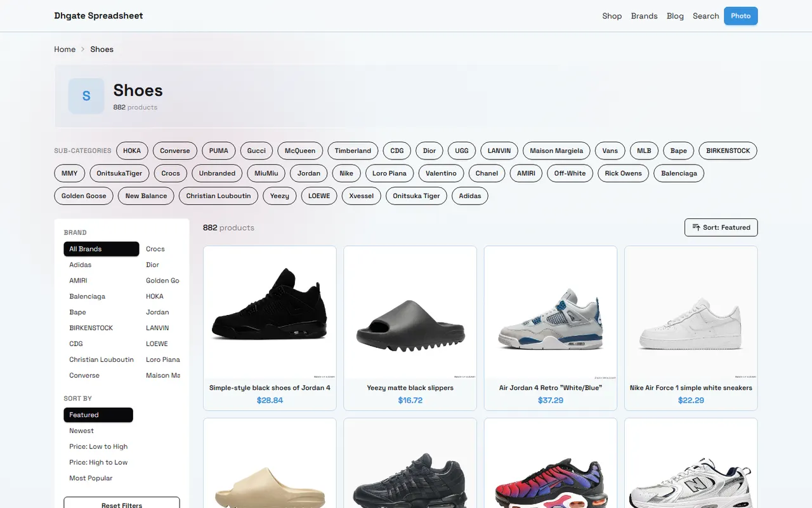Screen dimensions: 812x508
Task: Open the red and purple gradient sneaker thumbnail
Action: [x=551, y=464]
